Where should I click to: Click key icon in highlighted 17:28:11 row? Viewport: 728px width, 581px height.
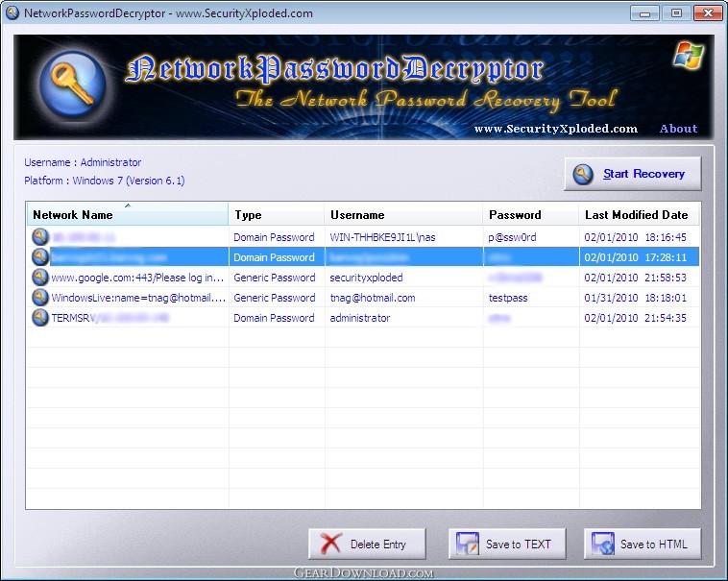point(40,256)
